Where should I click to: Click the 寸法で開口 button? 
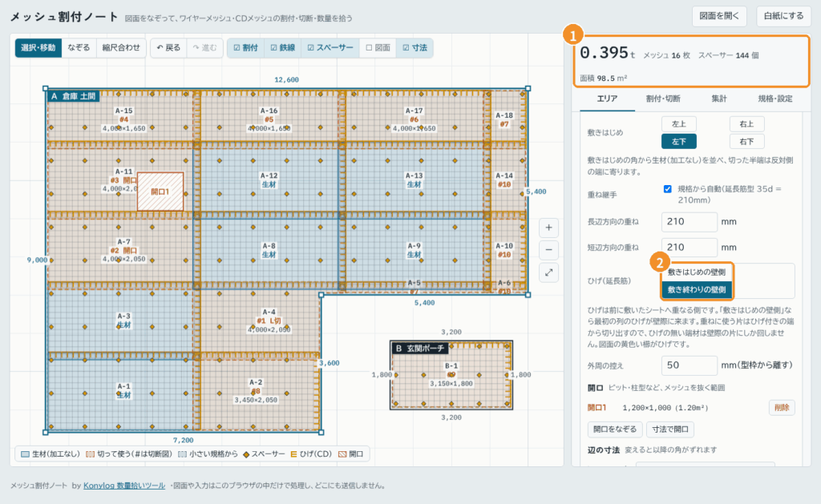(670, 429)
